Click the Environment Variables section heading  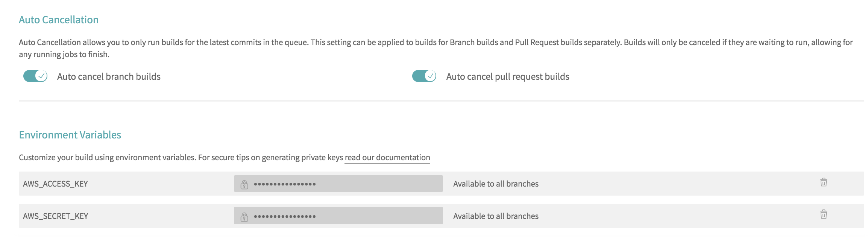click(x=70, y=135)
